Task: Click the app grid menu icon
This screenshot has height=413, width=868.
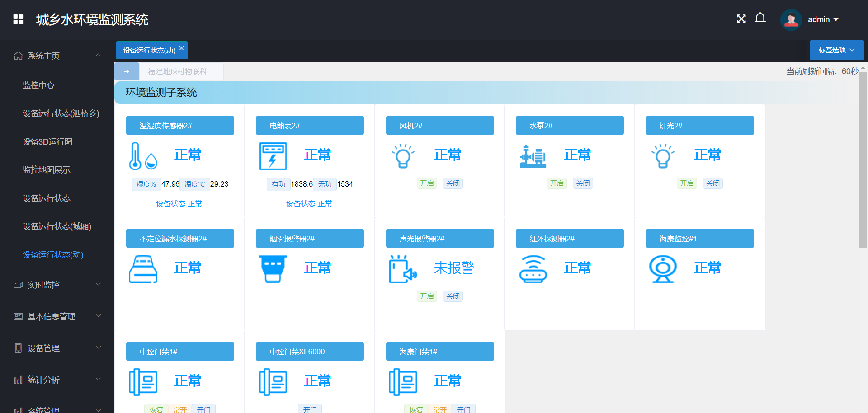Action: pyautogui.click(x=18, y=19)
